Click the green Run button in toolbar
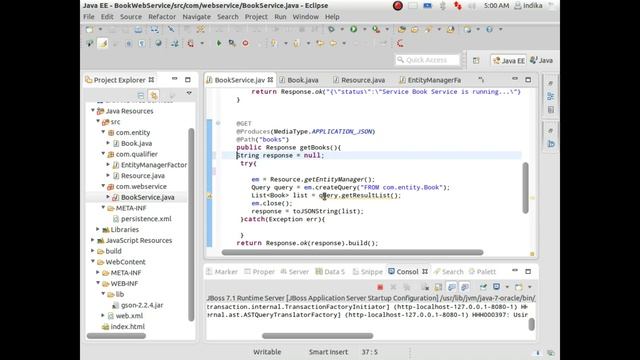Screen dimensions: 640x360 [353, 29]
